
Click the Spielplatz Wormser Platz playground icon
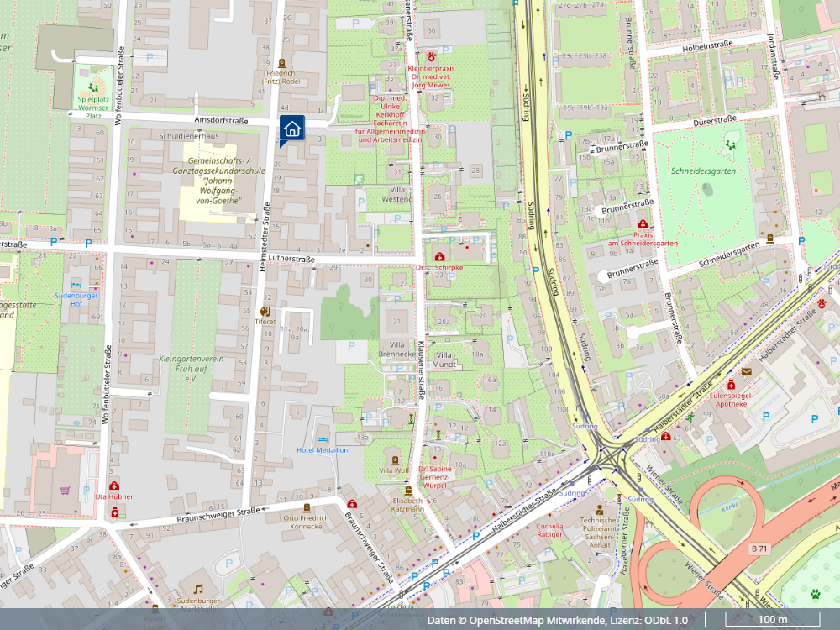click(94, 87)
